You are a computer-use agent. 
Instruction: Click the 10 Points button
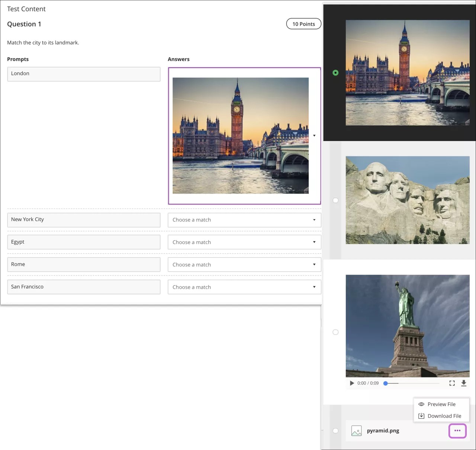pos(303,24)
